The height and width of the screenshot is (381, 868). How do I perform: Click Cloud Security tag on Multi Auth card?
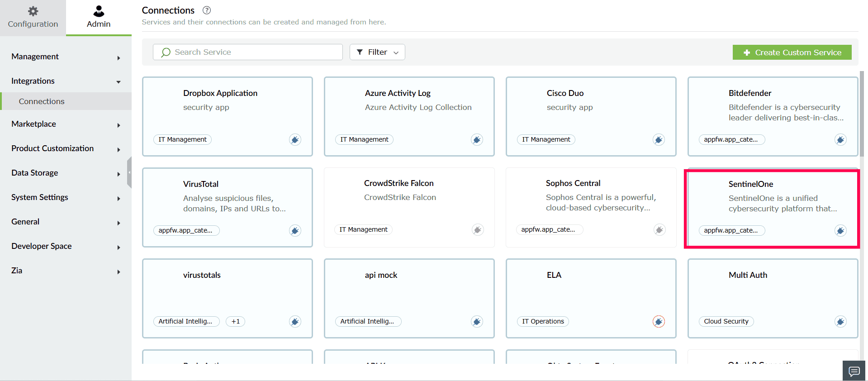(x=726, y=322)
